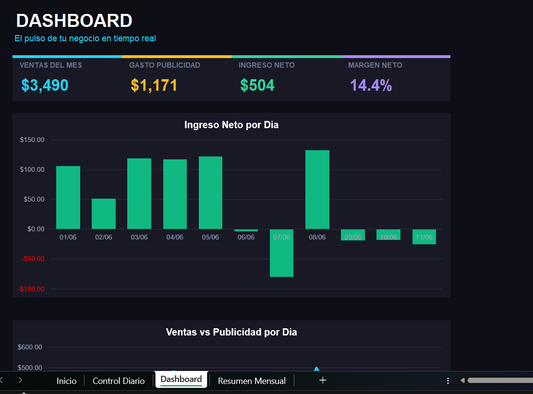The image size is (533, 394).
Task: Select the Dashboard sheet tab
Action: coord(181,379)
